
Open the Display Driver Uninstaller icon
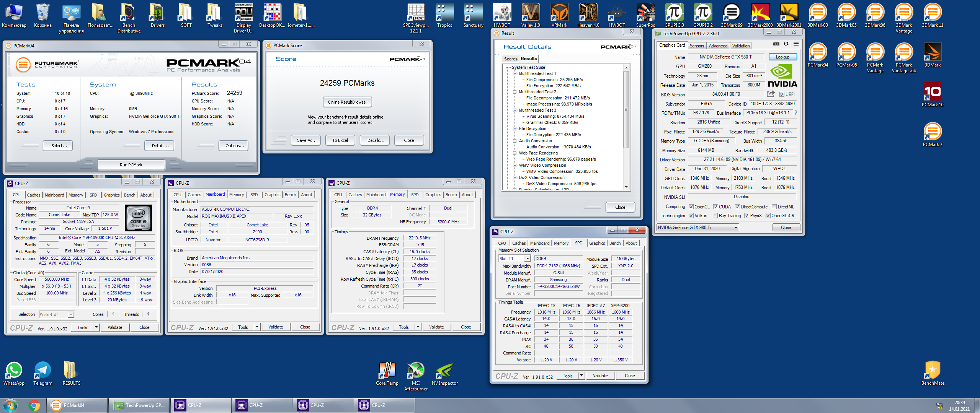(x=243, y=18)
